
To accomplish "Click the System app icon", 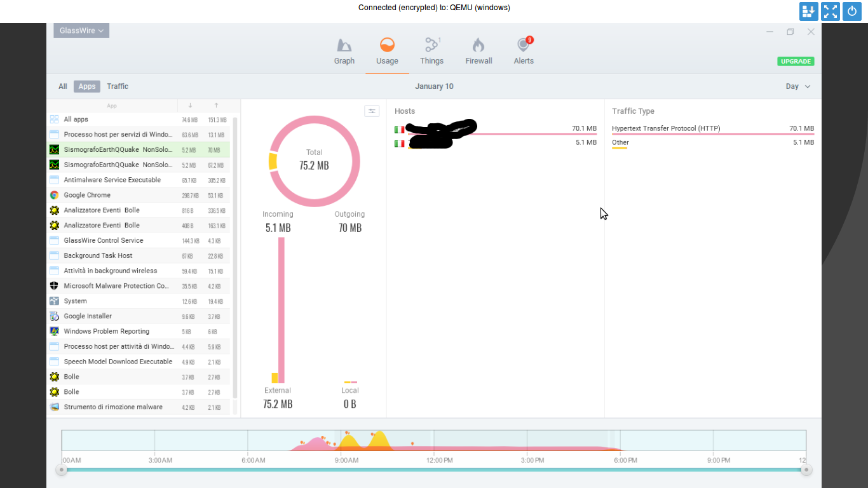I will pyautogui.click(x=54, y=301).
